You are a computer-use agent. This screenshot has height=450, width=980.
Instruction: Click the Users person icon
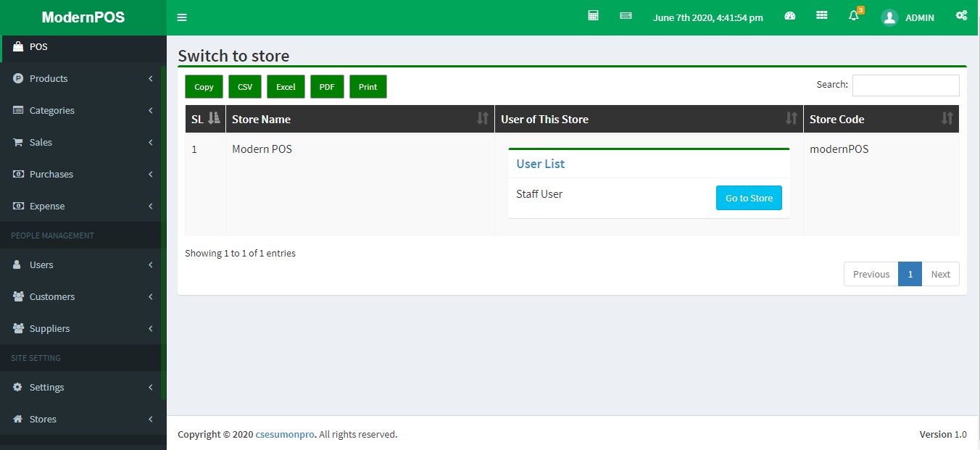click(17, 264)
